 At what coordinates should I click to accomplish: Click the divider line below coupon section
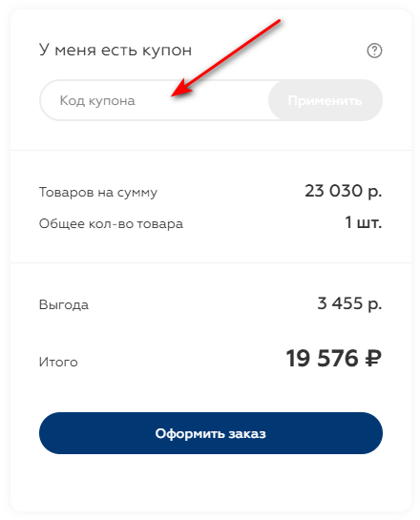click(211, 150)
